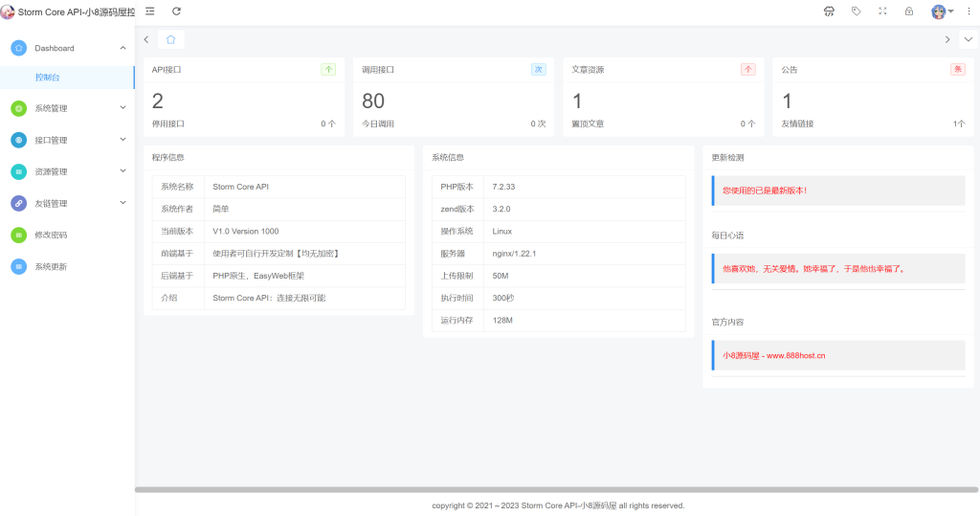980x516 pixels.
Task: Click the 今日调用 label
Action: point(378,123)
